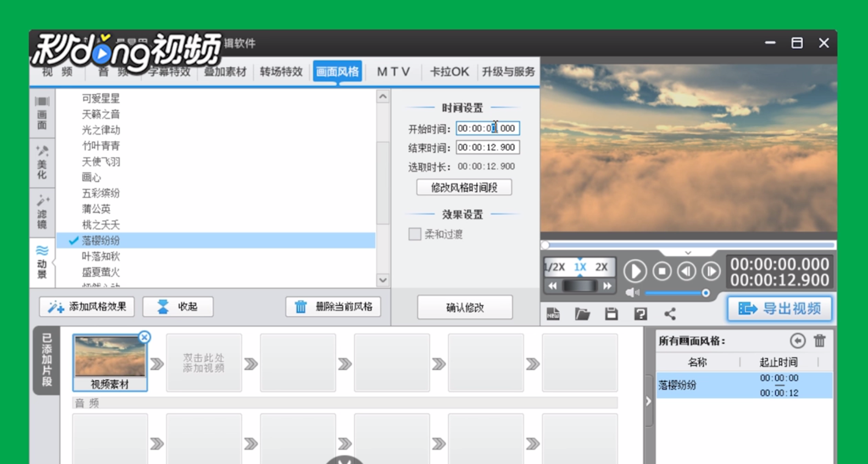Select 蒲公英 in style list
Image resolution: width=868 pixels, height=464 pixels.
[x=96, y=209]
